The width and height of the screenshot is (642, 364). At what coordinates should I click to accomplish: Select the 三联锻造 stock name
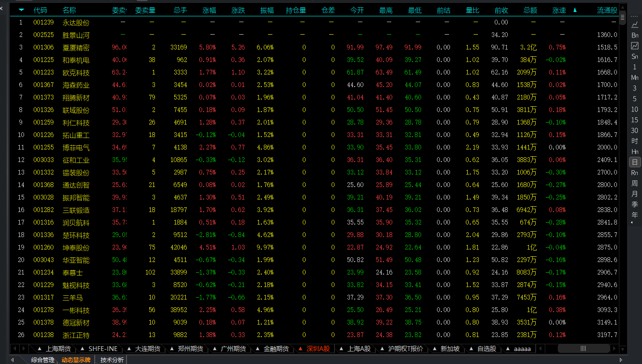point(76,210)
